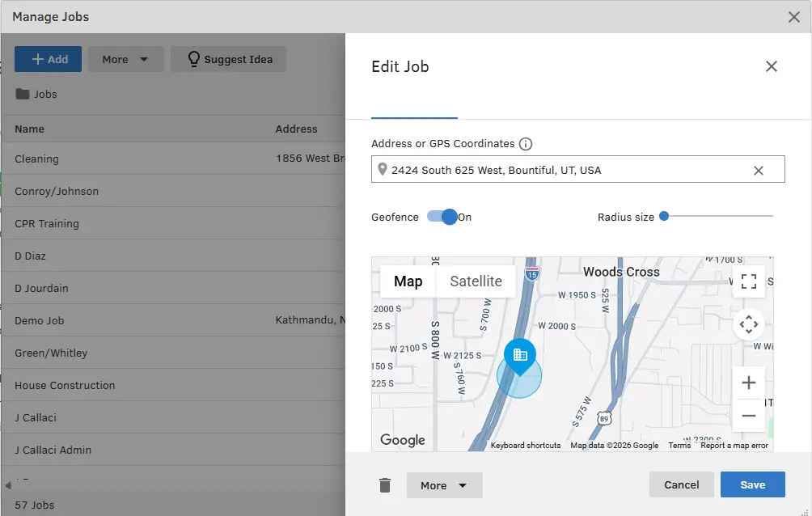This screenshot has width=812, height=516.
Task: Clear the address field with X icon
Action: (758, 171)
